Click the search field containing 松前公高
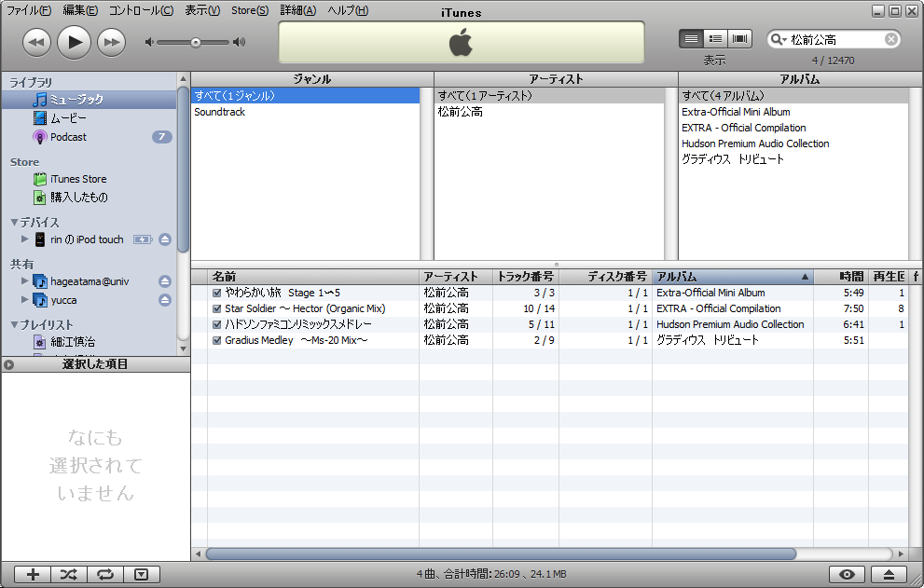The width and height of the screenshot is (924, 588). pos(835,39)
